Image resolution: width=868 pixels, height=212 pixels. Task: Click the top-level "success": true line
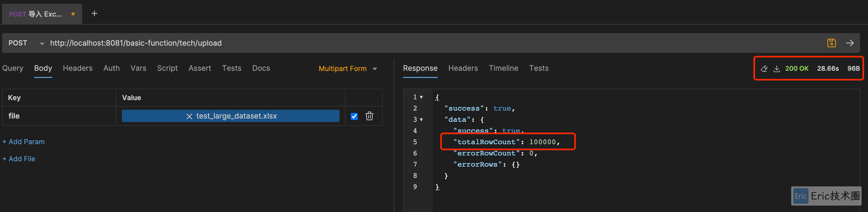[480, 108]
